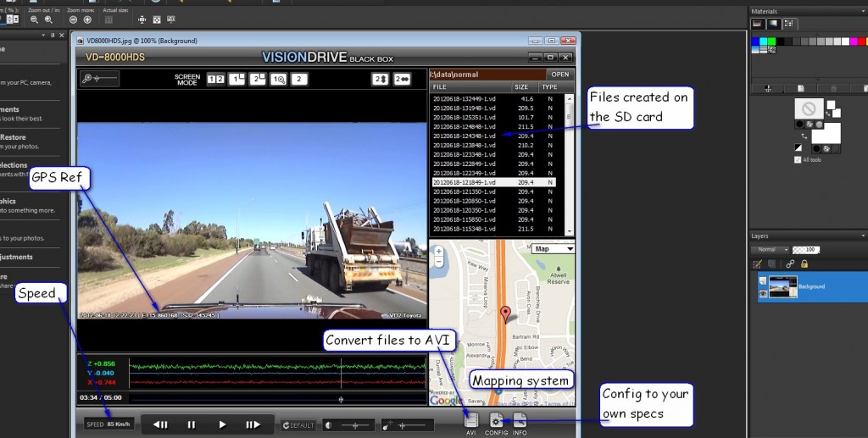Play the dashcam video
The width and height of the screenshot is (868, 438).
[222, 424]
